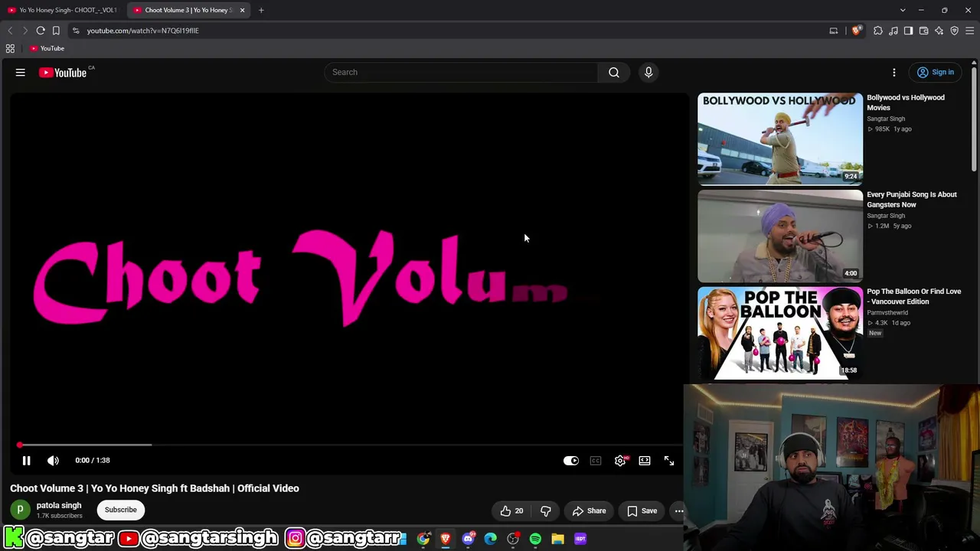Image resolution: width=980 pixels, height=551 pixels.
Task: Close the Choot Volume 3 tab
Action: point(242,10)
